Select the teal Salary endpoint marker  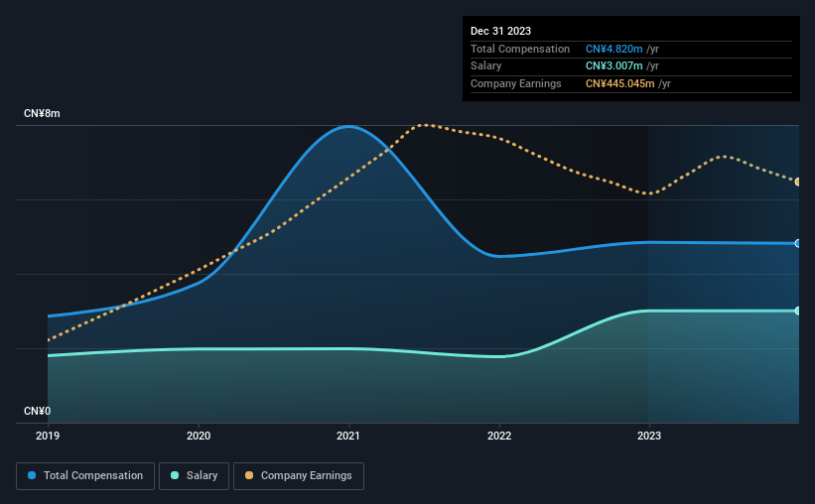coord(798,311)
